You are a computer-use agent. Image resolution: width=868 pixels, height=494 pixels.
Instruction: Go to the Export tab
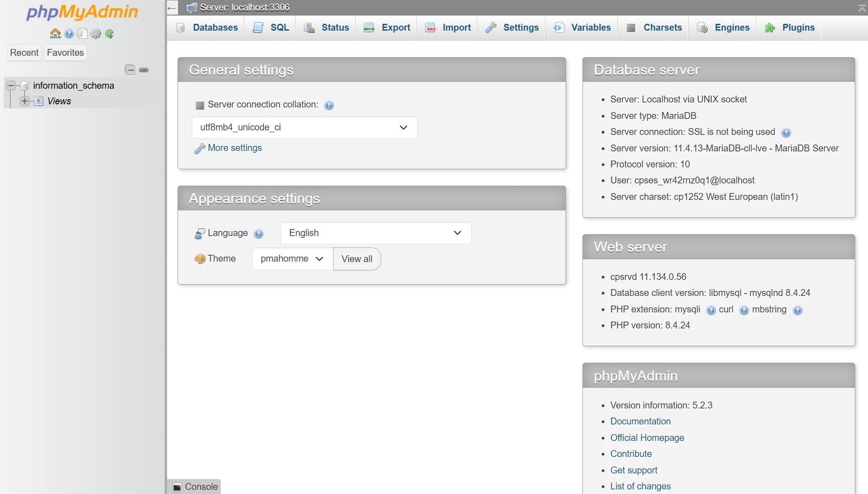coord(387,27)
